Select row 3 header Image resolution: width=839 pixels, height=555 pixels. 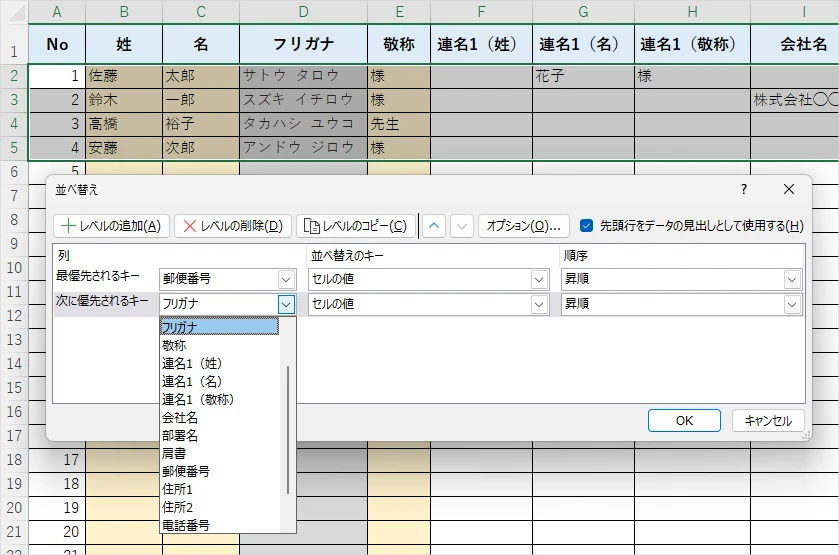[14, 100]
